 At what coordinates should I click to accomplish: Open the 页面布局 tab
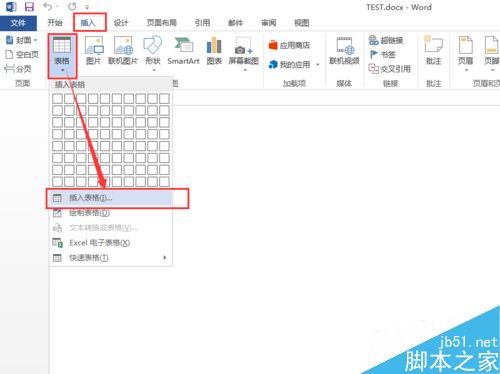click(162, 23)
